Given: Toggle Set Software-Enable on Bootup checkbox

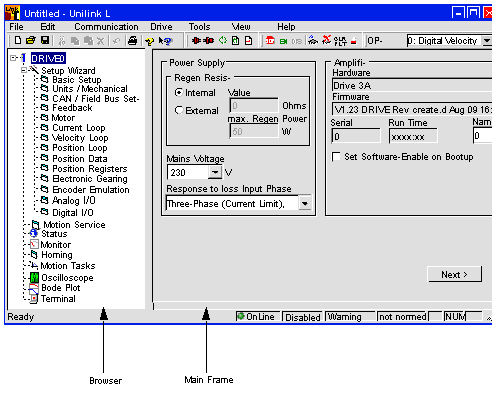Looking at the screenshot, I should coord(336,157).
